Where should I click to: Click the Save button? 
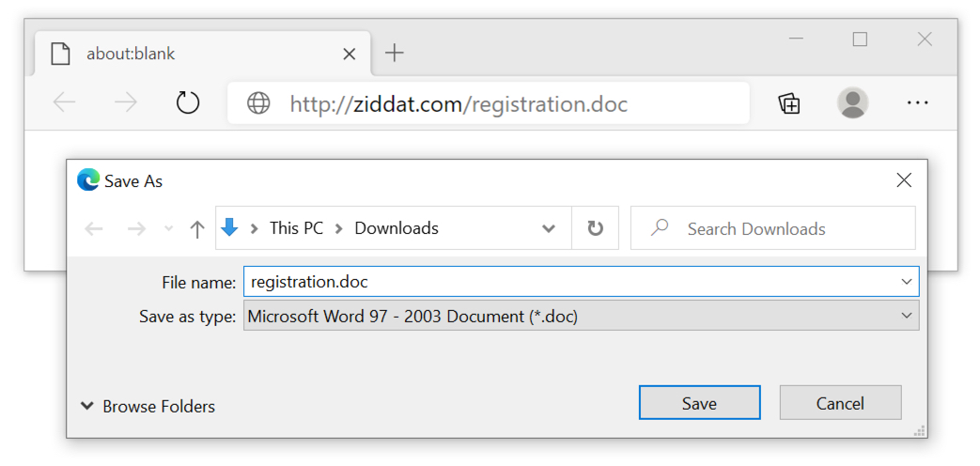(x=699, y=403)
